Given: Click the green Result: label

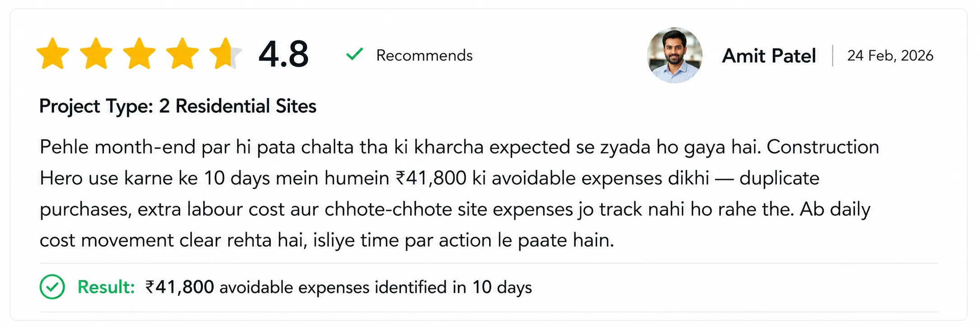Looking at the screenshot, I should pyautogui.click(x=106, y=287).
